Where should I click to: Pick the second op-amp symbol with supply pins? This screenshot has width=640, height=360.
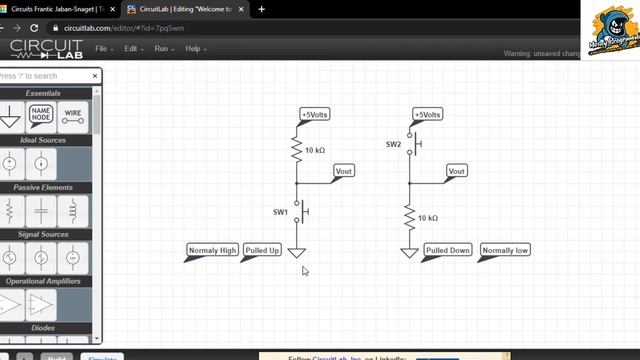(x=41, y=305)
